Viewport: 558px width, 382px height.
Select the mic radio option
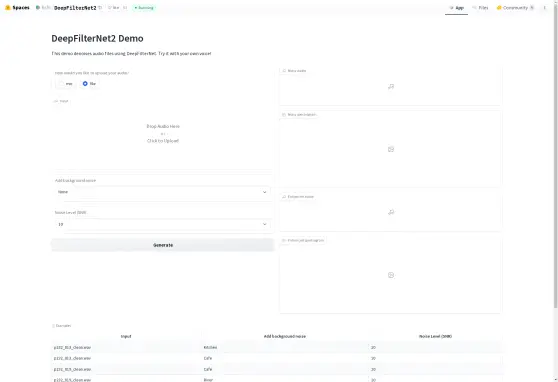[x=65, y=84]
